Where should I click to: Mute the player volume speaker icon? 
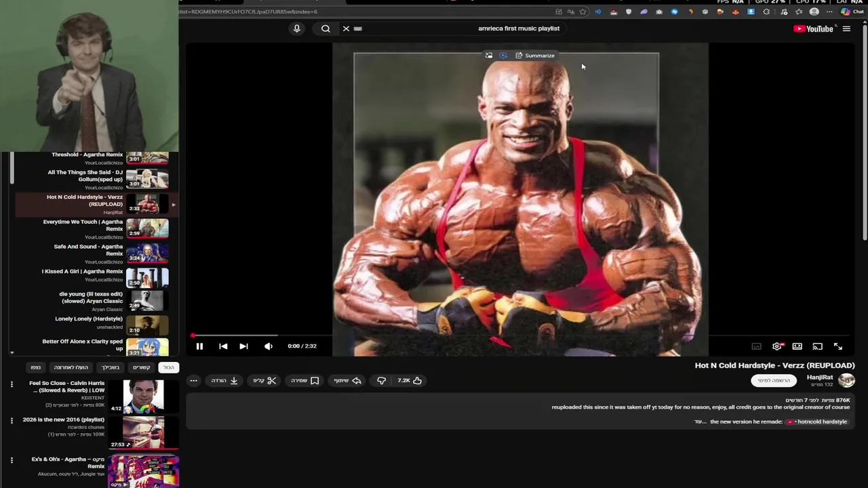[x=269, y=346]
